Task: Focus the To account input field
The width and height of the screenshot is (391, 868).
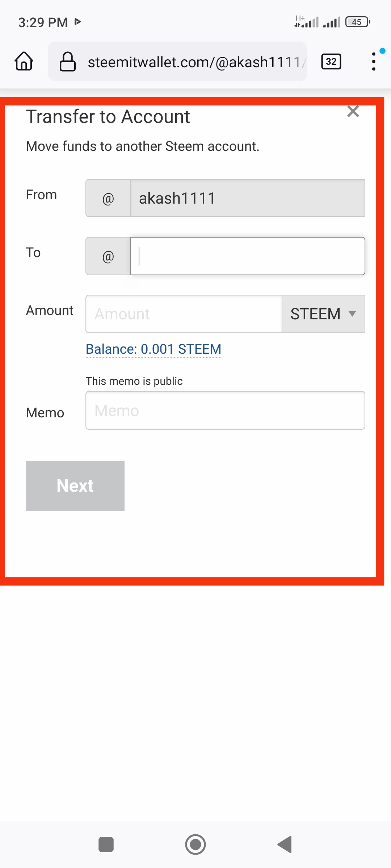Action: (x=247, y=256)
